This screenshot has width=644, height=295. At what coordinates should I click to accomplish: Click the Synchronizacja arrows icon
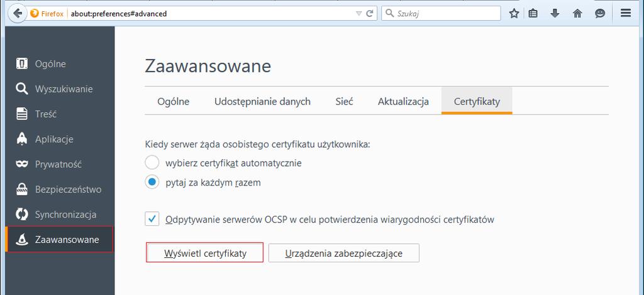[22, 214]
